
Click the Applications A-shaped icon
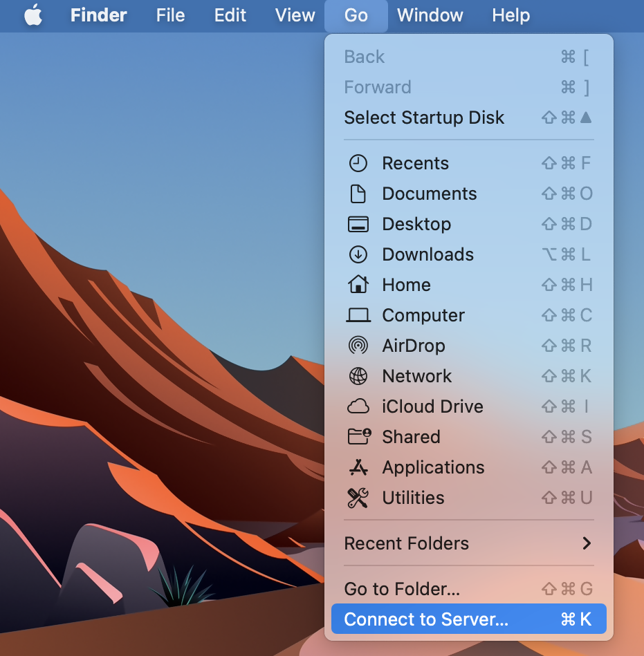pos(358,467)
